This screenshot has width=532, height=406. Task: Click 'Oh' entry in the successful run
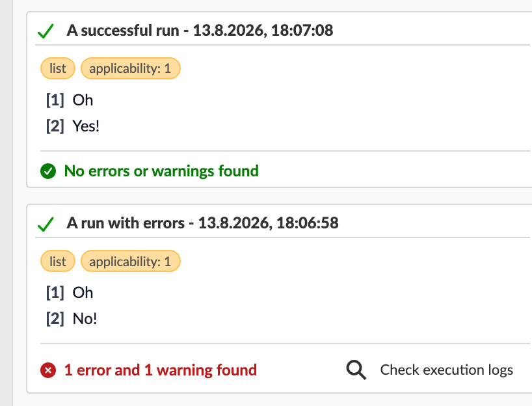(x=83, y=100)
